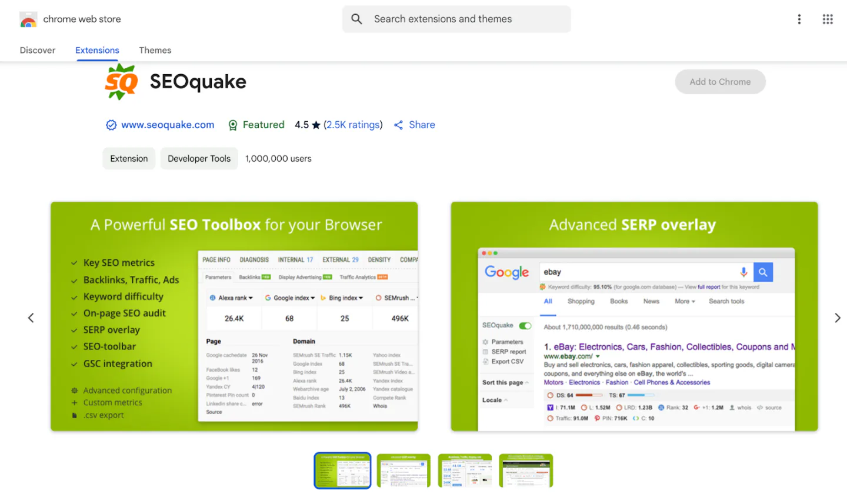This screenshot has height=504, width=847.
Task: Click the Extension category chip
Action: click(129, 158)
